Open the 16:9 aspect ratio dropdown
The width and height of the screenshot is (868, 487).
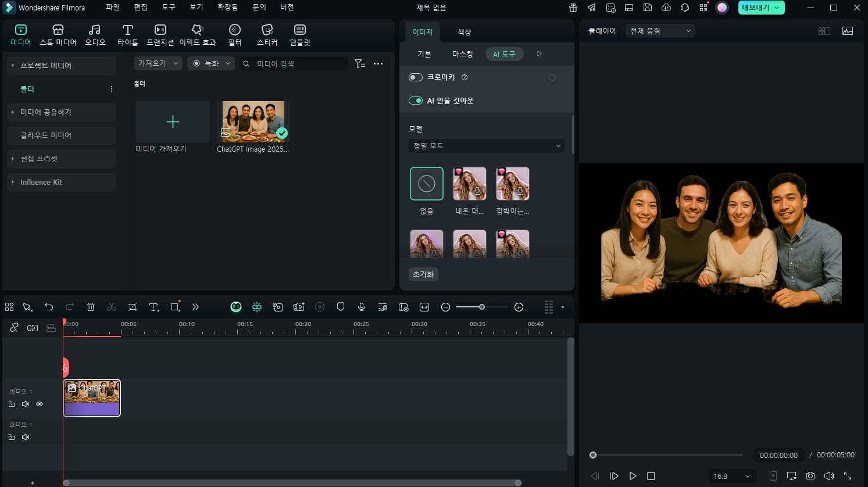(x=732, y=476)
